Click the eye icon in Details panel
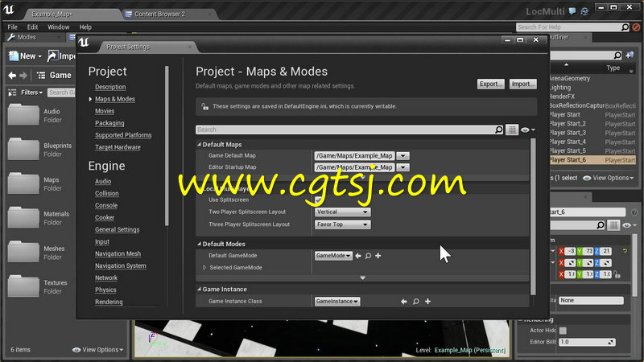The height and width of the screenshot is (362, 644). pos(629,225)
